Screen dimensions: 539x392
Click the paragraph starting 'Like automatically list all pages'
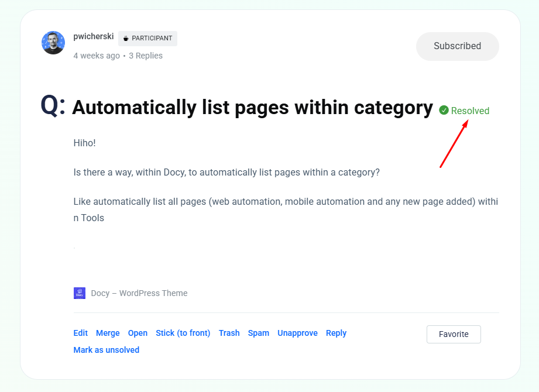tap(286, 209)
